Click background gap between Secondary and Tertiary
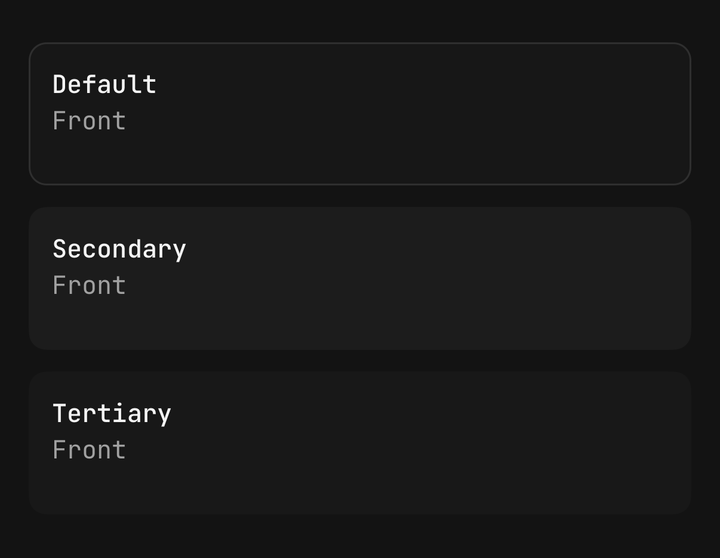 (x=360, y=361)
